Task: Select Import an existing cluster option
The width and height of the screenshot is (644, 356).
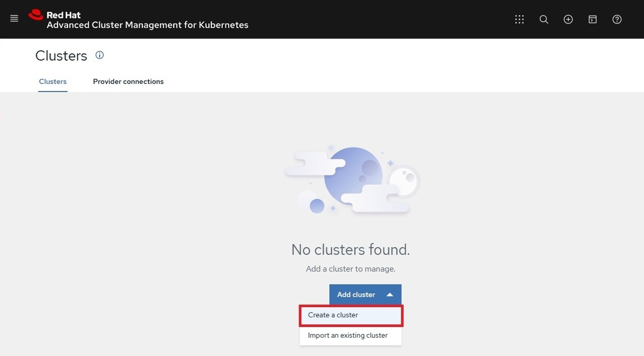Action: tap(351, 336)
